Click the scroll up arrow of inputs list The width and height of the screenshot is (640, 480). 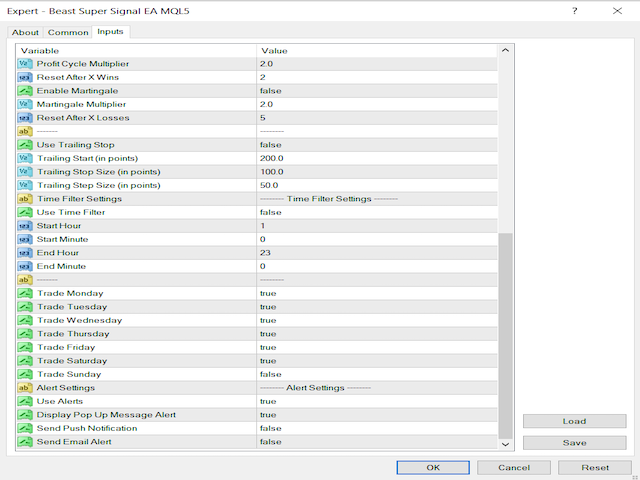(x=505, y=50)
